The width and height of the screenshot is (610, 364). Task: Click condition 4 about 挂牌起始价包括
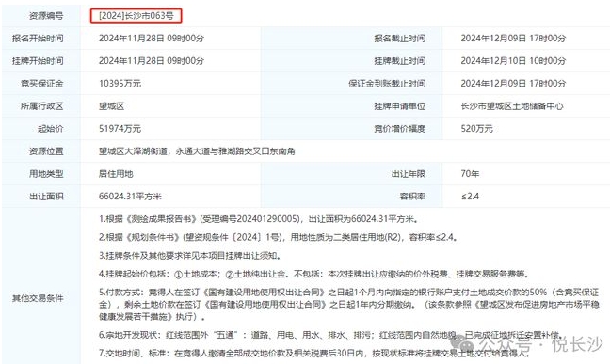tap(314, 274)
